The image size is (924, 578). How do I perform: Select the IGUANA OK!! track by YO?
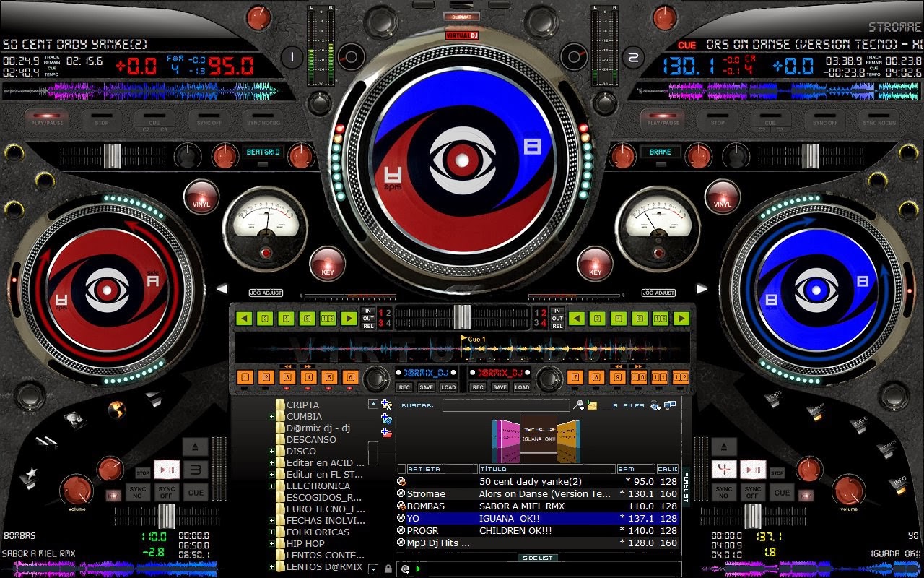(x=505, y=519)
